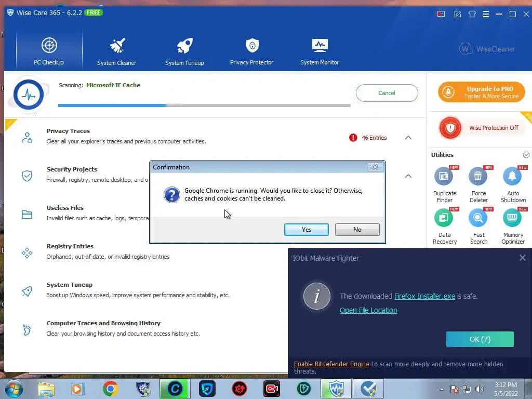Select the Computer Traces and Browsing History heading
Screen dimensions: 532x399
pyautogui.click(x=103, y=323)
